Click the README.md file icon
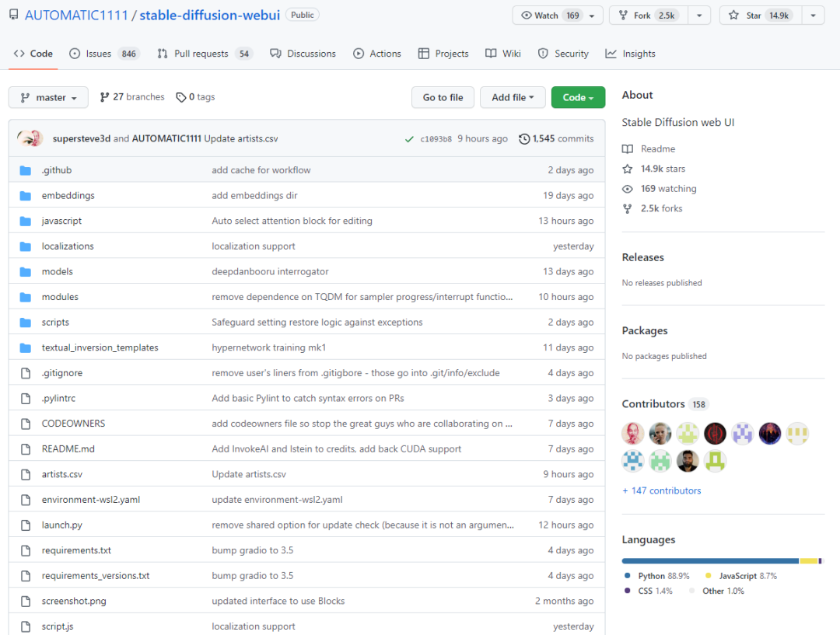This screenshot has width=840, height=635. [25, 449]
